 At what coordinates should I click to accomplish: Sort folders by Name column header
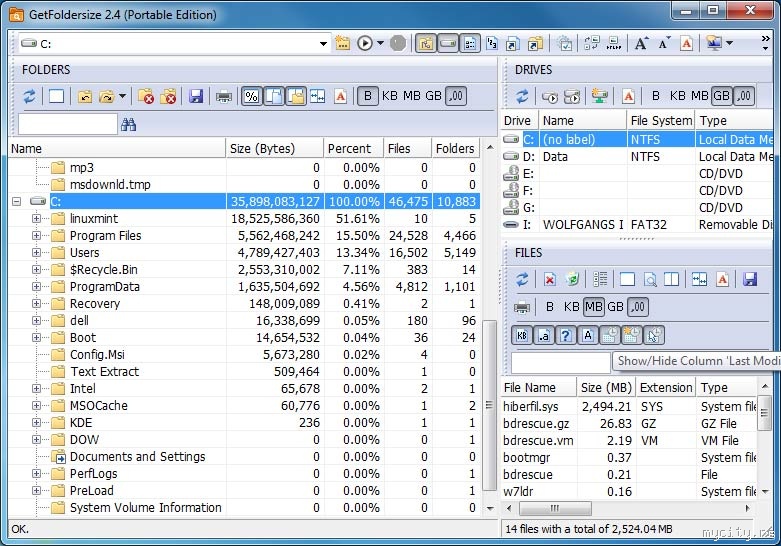(x=117, y=148)
